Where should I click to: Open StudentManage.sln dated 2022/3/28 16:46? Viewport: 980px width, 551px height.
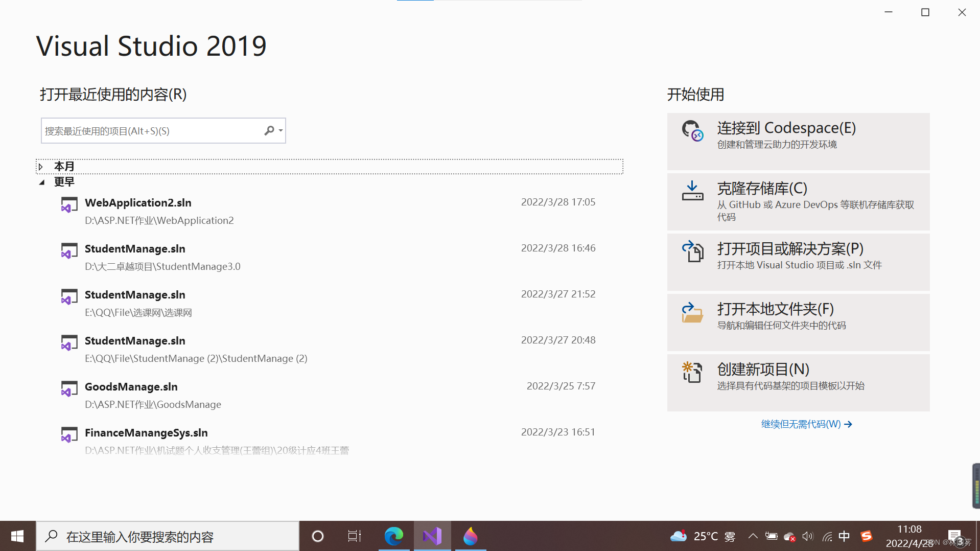[329, 258]
